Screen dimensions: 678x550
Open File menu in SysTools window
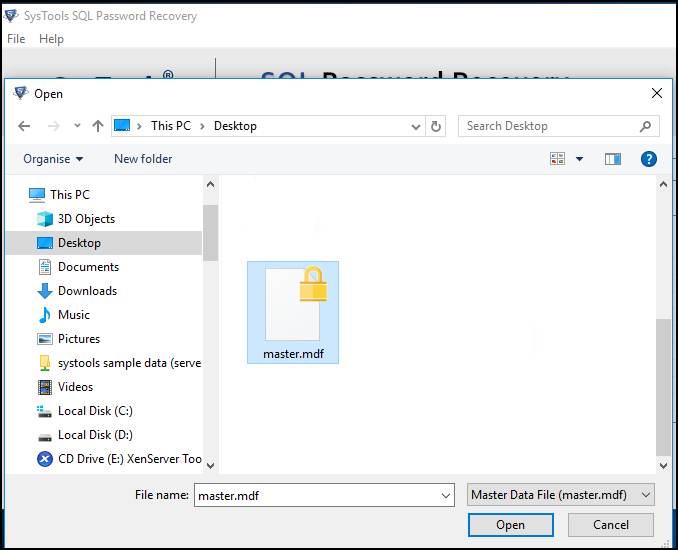(x=16, y=39)
